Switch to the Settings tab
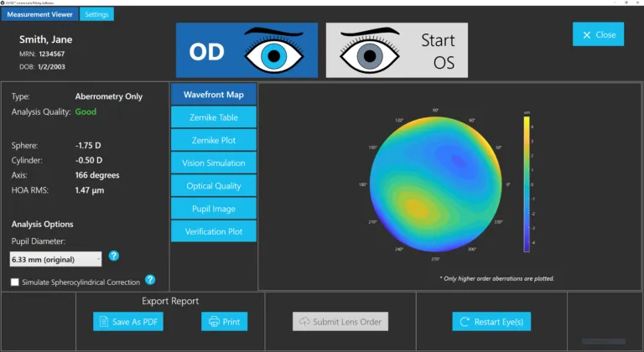 pyautogui.click(x=97, y=14)
